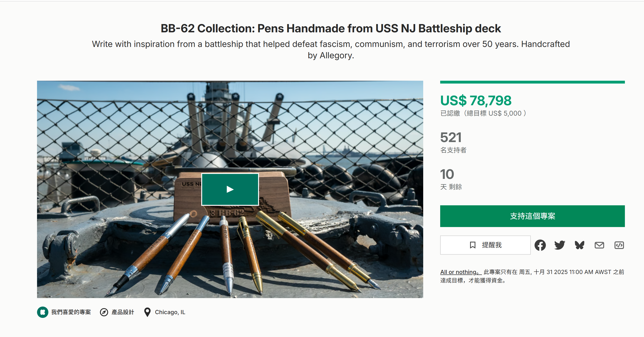Click the green funding progress bar
644x337 pixels.
coord(532,82)
